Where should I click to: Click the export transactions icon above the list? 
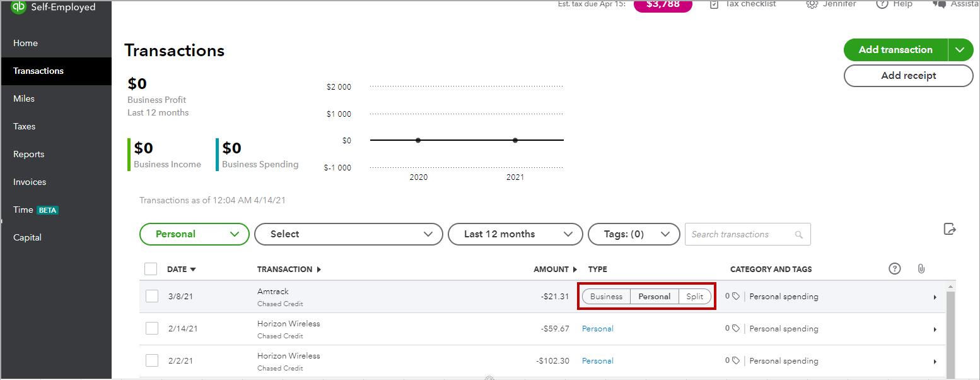tap(950, 229)
